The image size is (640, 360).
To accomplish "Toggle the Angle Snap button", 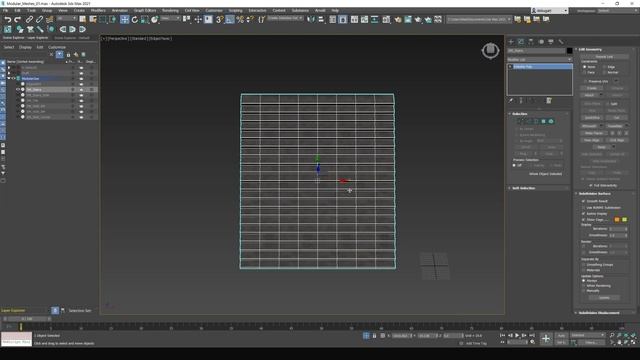I will (x=230, y=19).
